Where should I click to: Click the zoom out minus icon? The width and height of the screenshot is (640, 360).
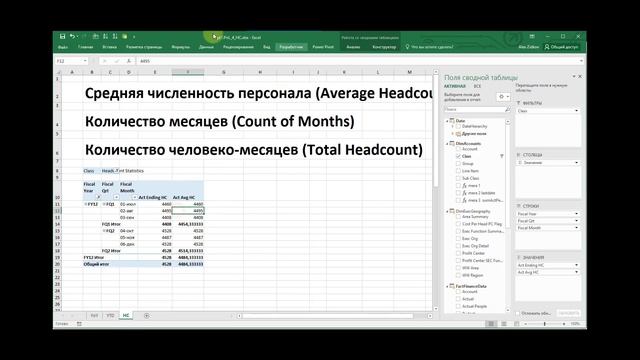[526, 324]
